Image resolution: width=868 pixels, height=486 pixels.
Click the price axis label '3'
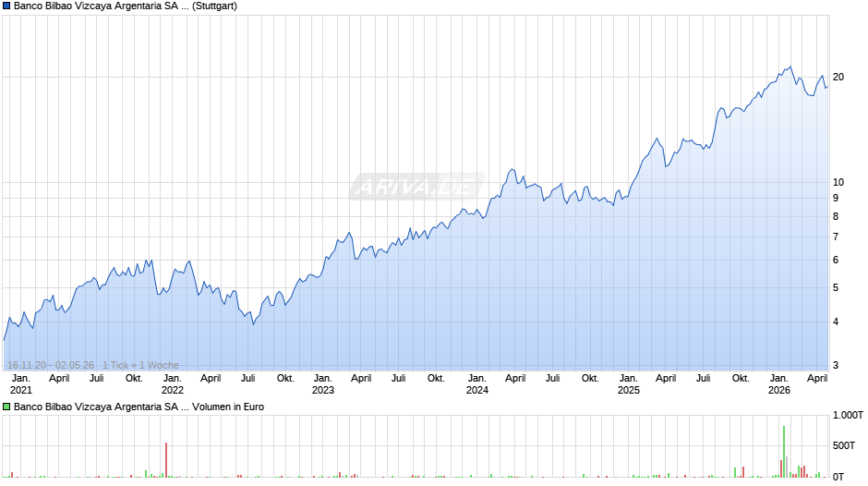pyautogui.click(x=836, y=365)
